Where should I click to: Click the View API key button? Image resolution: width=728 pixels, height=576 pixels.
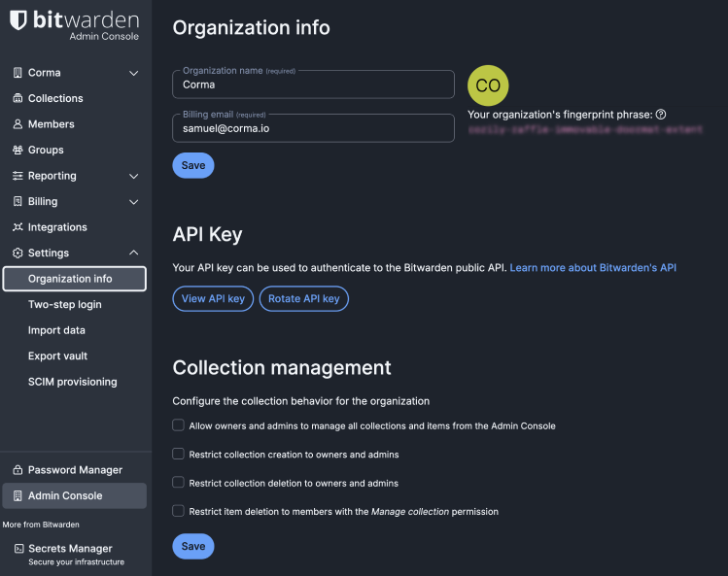pos(213,299)
